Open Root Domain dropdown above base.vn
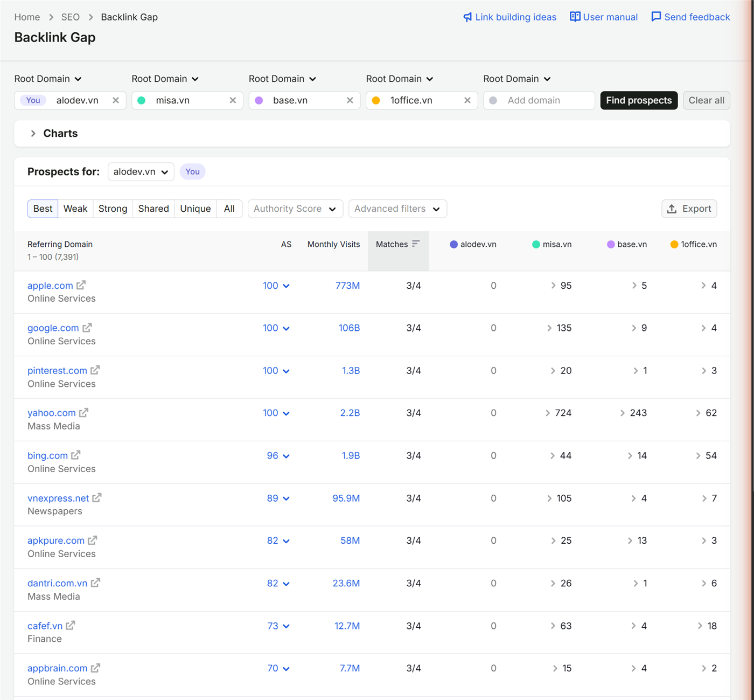Screen dimensions: 754x700 point(283,79)
